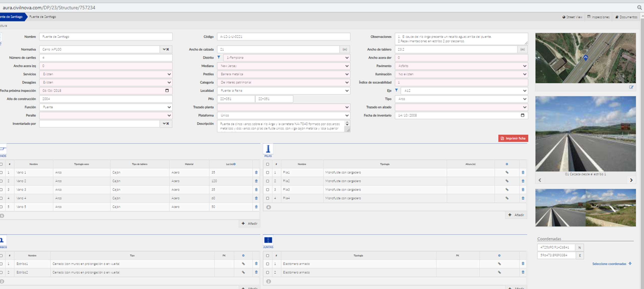
Task: Open the Función Puente dropdown
Action: pyautogui.click(x=106, y=107)
